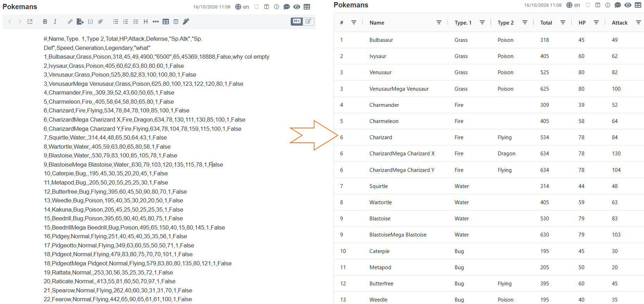
Task: Select the Ivysaur name cell
Action: tap(378, 56)
